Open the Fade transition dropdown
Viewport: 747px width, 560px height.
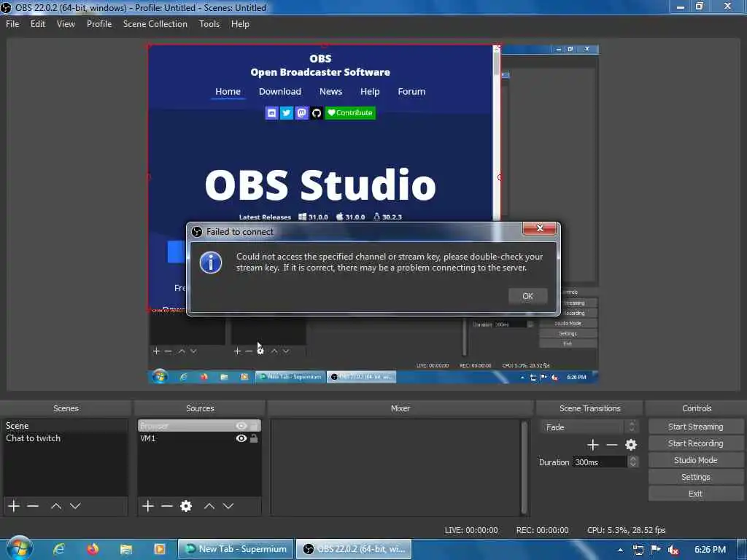[589, 427]
